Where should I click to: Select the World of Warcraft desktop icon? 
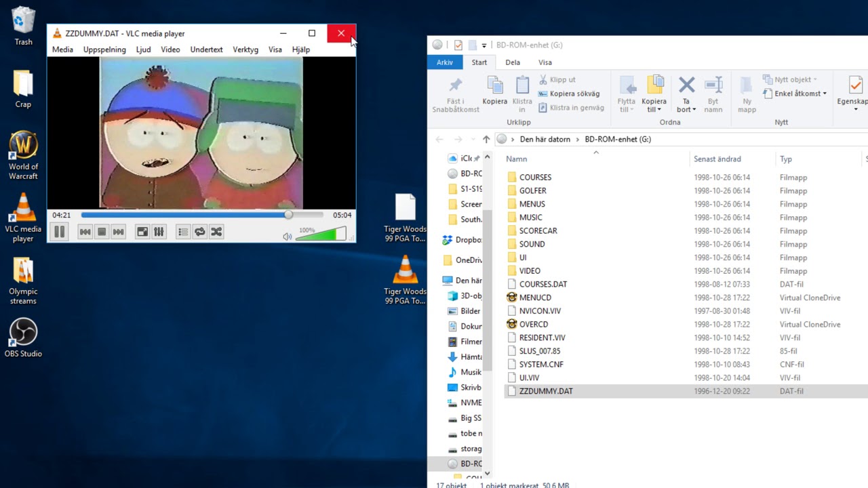(23, 155)
